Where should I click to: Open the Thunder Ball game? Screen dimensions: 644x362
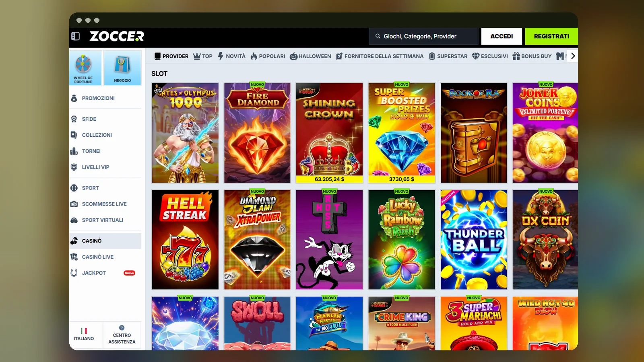pyautogui.click(x=474, y=240)
